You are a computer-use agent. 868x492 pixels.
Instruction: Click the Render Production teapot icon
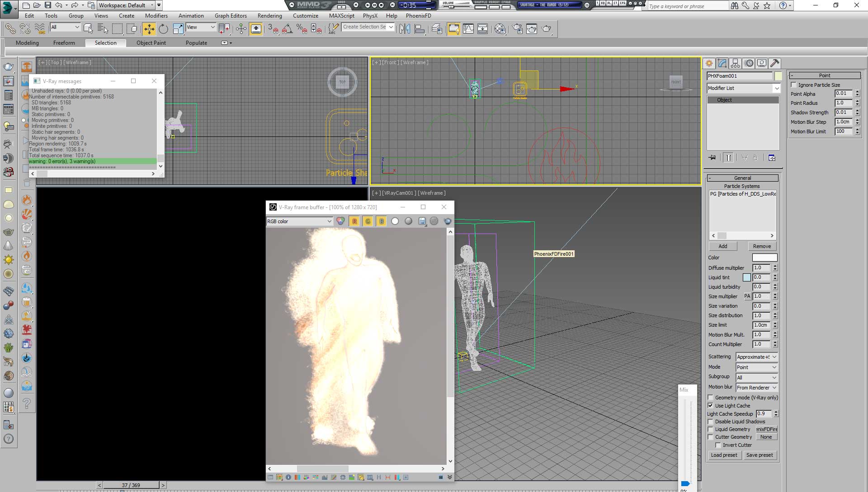547,29
